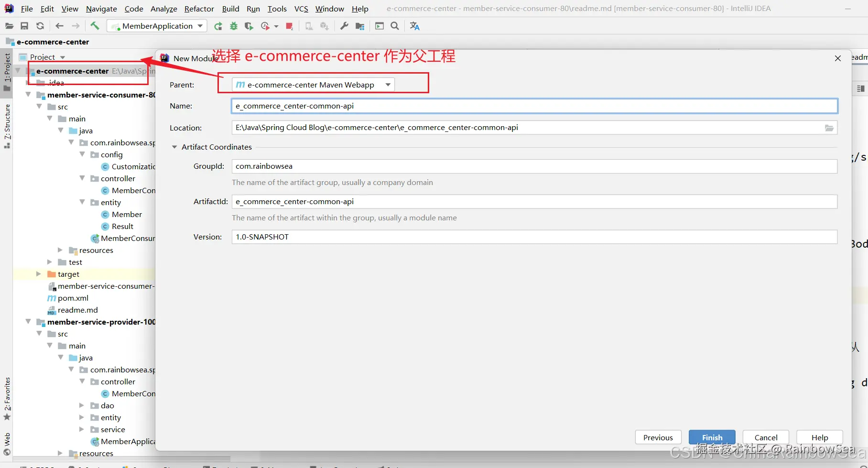
Task: Open the Navigate menu
Action: (x=101, y=9)
